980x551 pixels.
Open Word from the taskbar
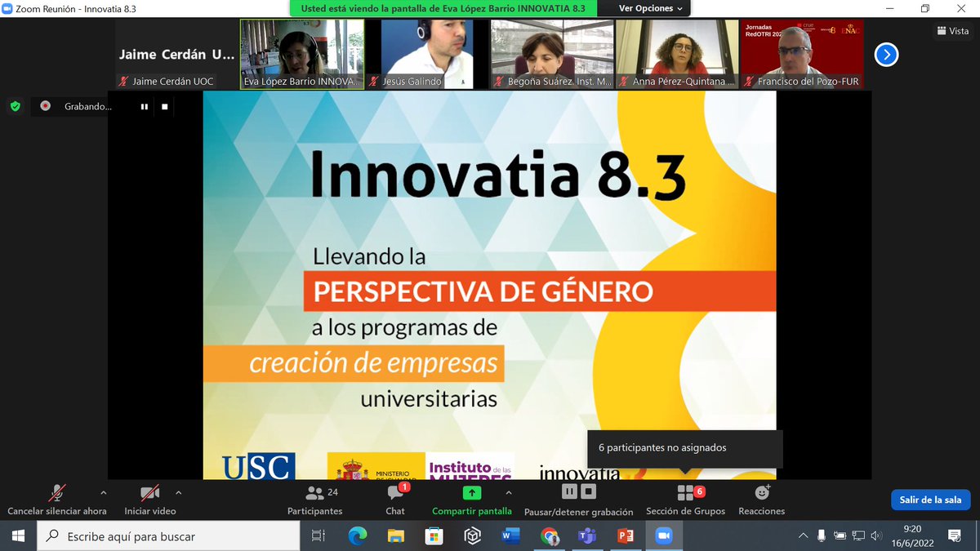coord(511,536)
